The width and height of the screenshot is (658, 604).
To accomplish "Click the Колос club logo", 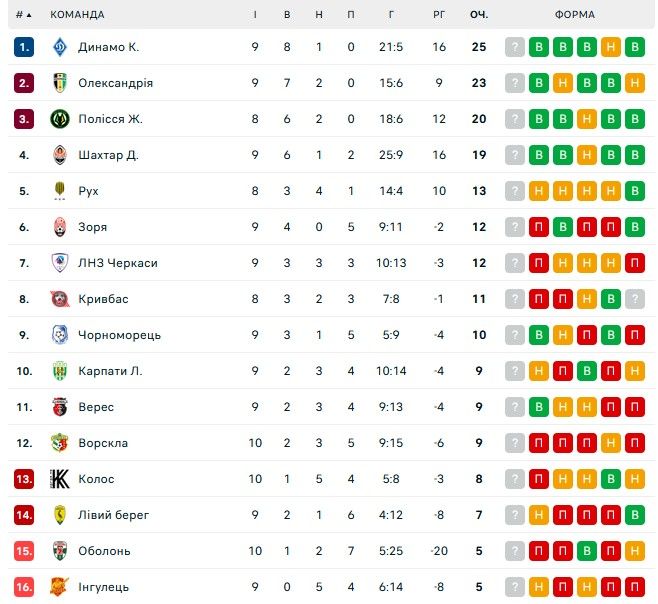I will coord(59,479).
